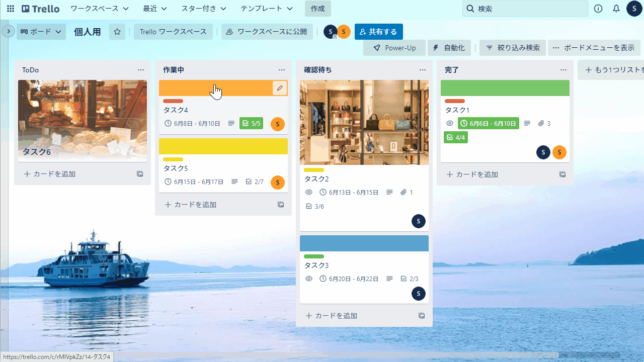Create card from template in 完了 list
Viewport: 644px width, 362px height.
tap(562, 174)
